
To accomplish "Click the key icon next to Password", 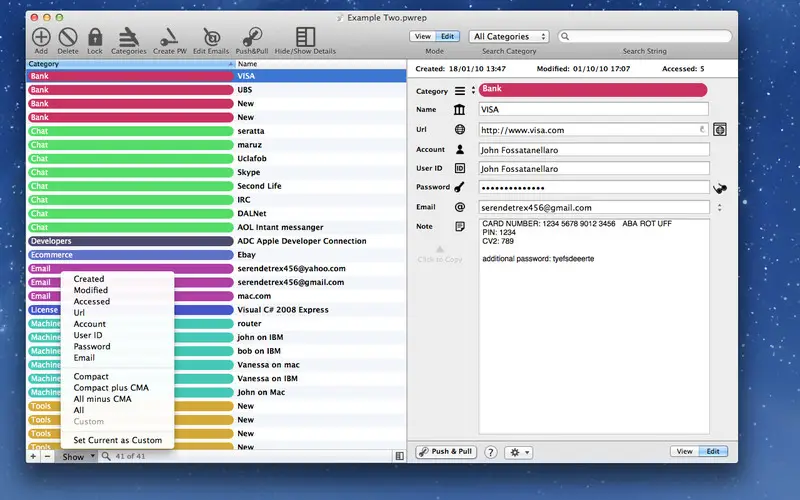I will pos(459,187).
